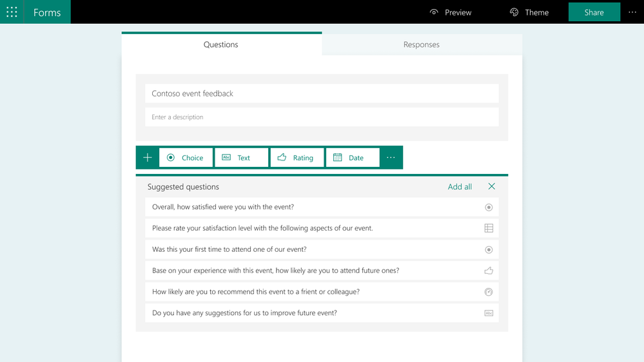The width and height of the screenshot is (644, 362).
Task: Switch to the Responses tab
Action: pos(422,44)
